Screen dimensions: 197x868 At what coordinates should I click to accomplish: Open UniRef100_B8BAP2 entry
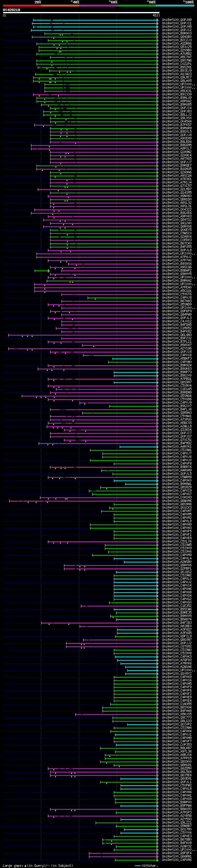177,271
